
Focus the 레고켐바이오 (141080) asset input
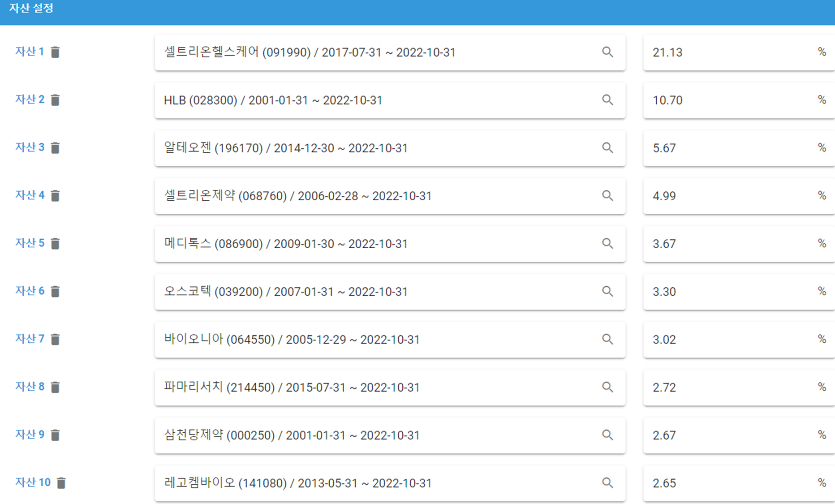[x=390, y=483]
